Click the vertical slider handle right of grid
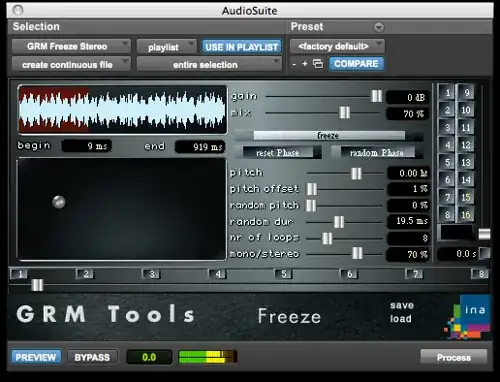This screenshot has height=382, width=500. pos(484,234)
